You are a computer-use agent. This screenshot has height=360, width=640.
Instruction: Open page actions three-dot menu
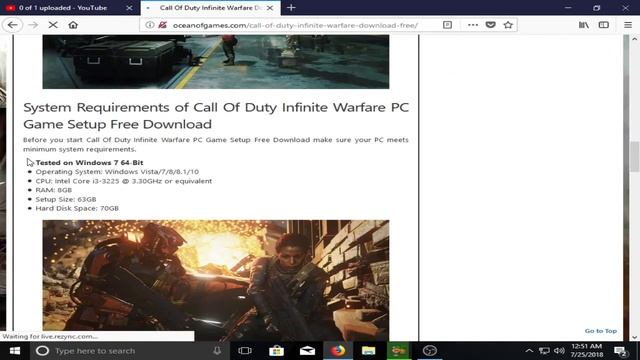473,25
